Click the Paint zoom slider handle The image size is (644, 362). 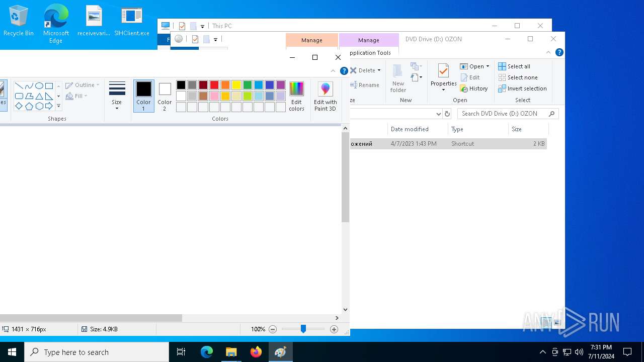[x=303, y=329]
